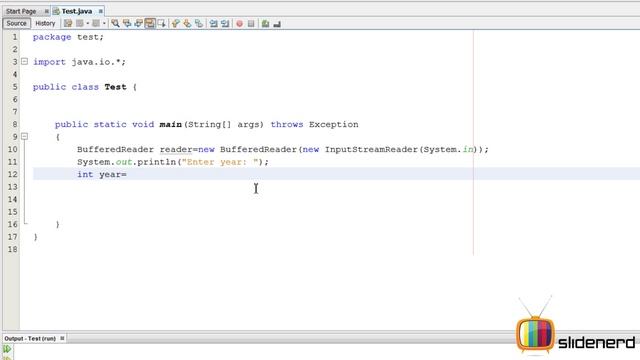The width and height of the screenshot is (640, 360).
Task: Click line number 12 in gutter
Action: [x=13, y=174]
